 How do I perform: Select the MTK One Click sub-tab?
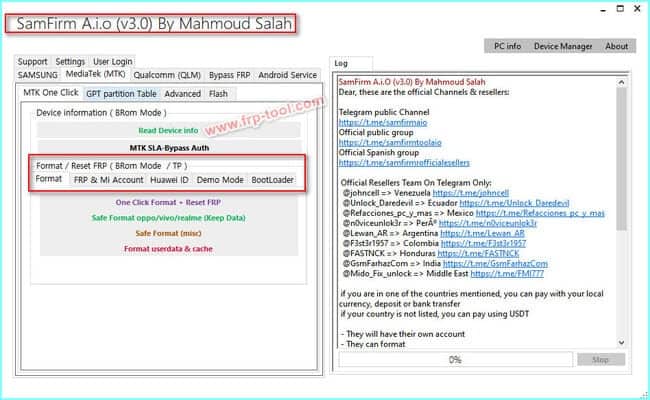pos(51,92)
